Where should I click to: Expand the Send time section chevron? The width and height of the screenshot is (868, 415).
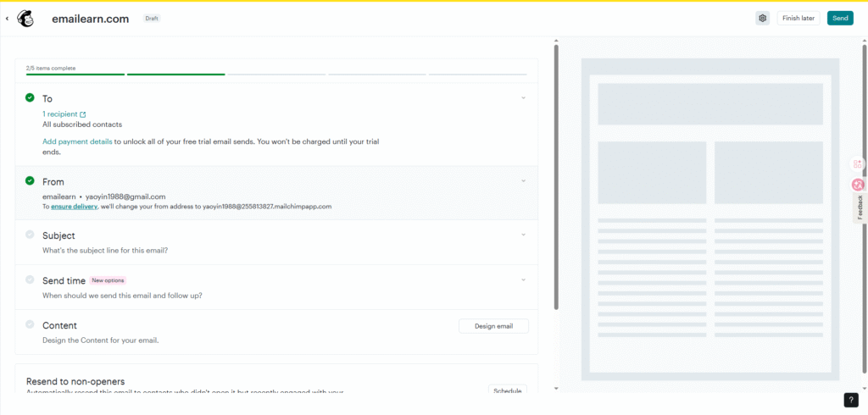tap(523, 280)
